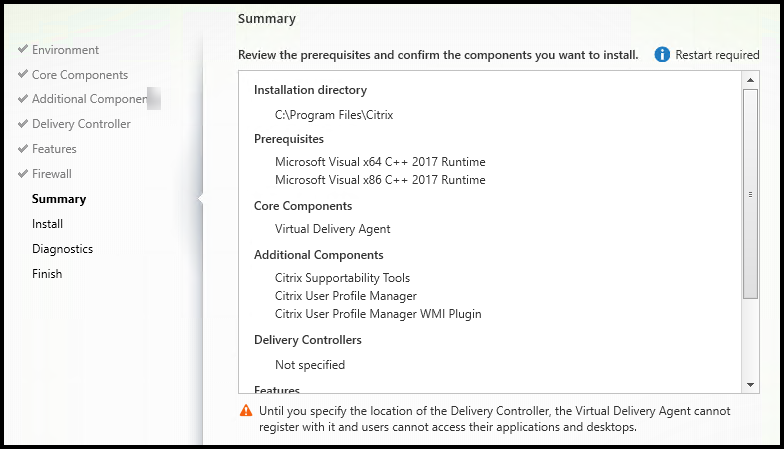Click the Finish step in sidebar
The height and width of the screenshot is (449, 784).
tap(46, 274)
